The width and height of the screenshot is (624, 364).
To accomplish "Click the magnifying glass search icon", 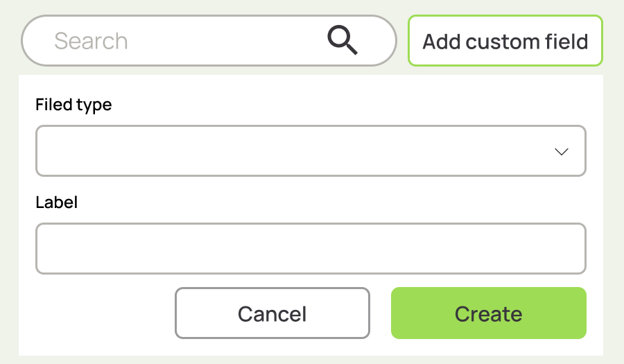I will (x=343, y=40).
